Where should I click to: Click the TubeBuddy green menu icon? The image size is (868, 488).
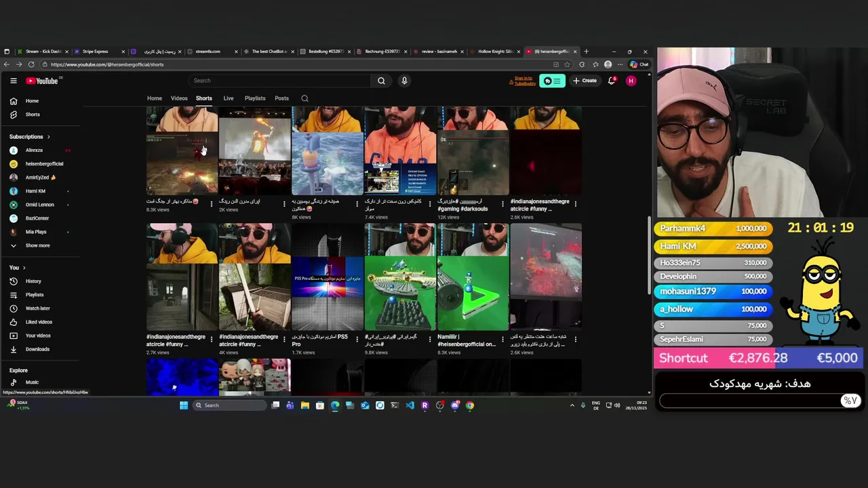tap(553, 81)
